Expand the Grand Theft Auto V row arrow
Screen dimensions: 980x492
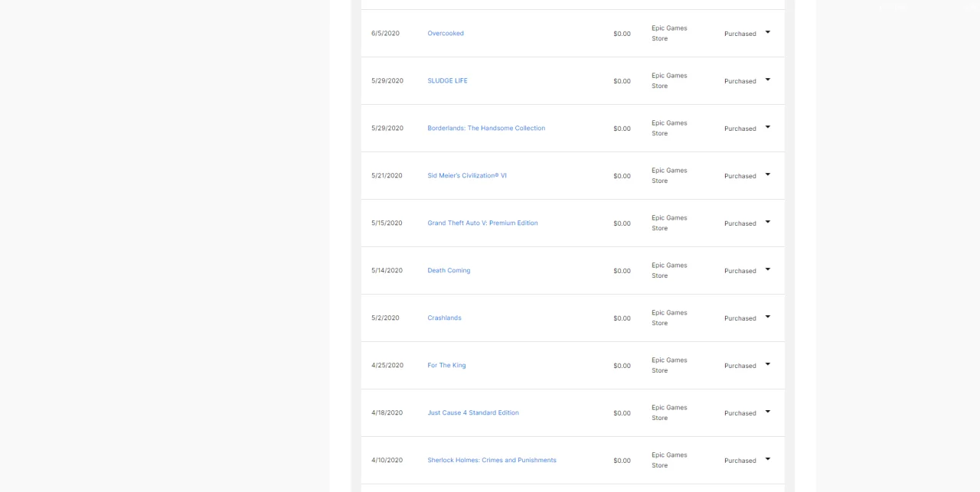[x=768, y=222]
